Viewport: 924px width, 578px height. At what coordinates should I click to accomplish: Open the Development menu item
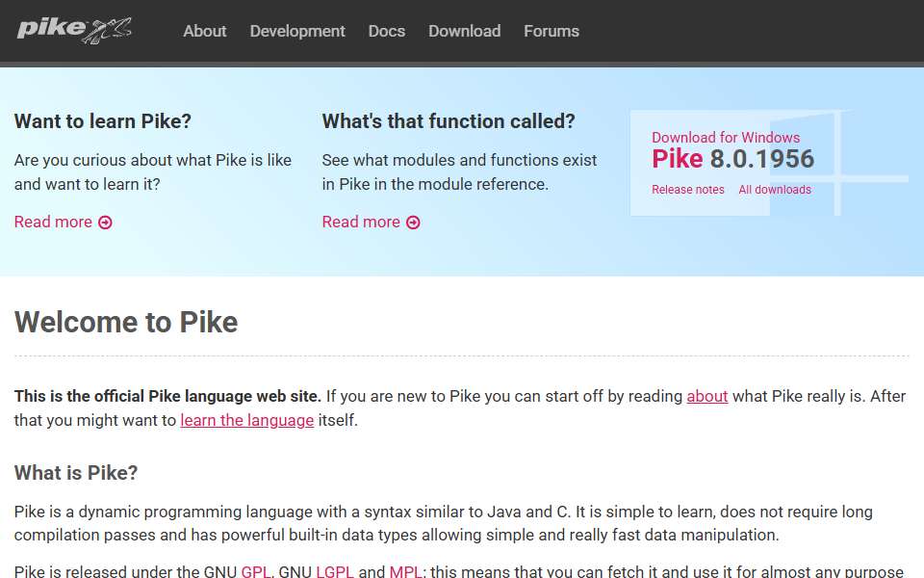point(297,31)
